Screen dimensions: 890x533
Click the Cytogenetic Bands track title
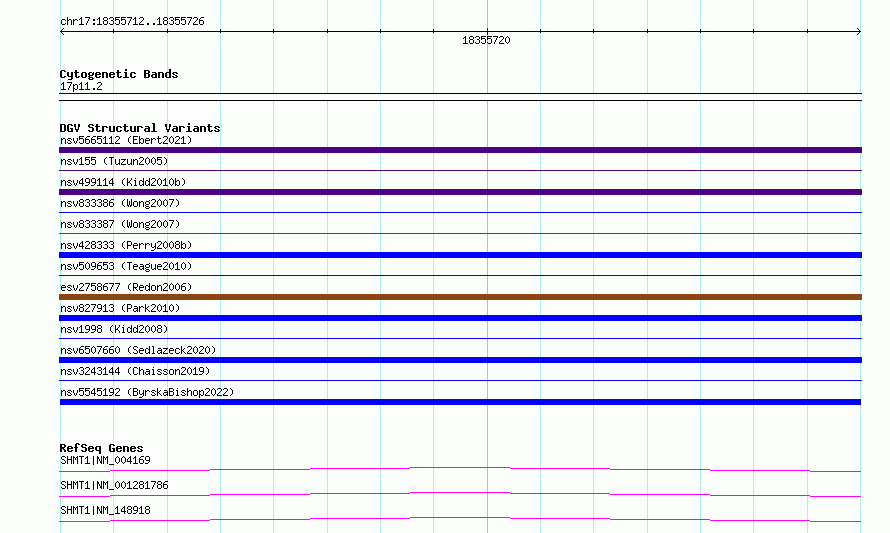click(x=119, y=74)
